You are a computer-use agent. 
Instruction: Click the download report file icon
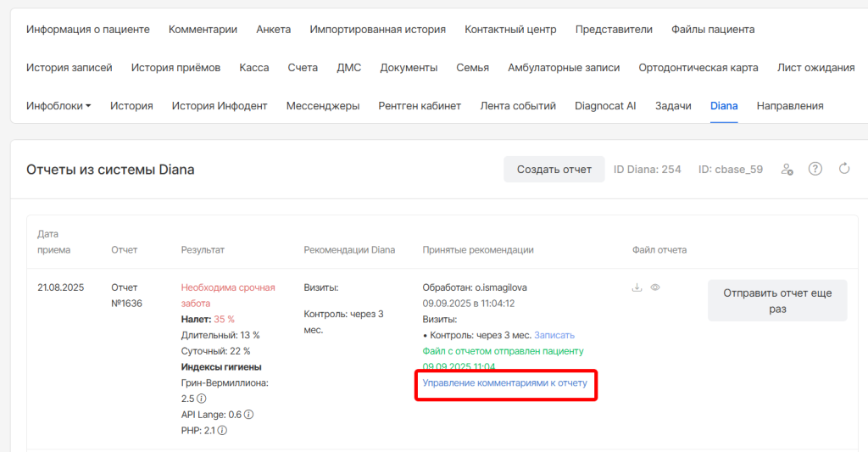(637, 287)
